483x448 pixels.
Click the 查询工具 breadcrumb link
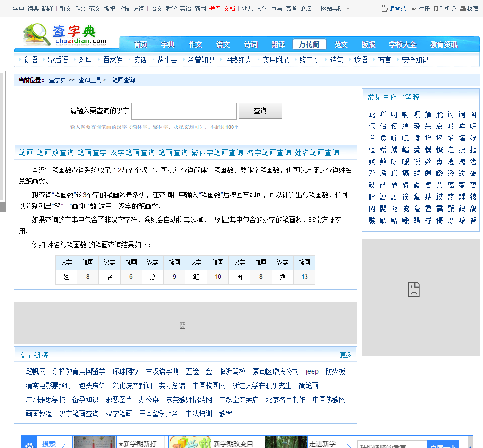click(90, 80)
